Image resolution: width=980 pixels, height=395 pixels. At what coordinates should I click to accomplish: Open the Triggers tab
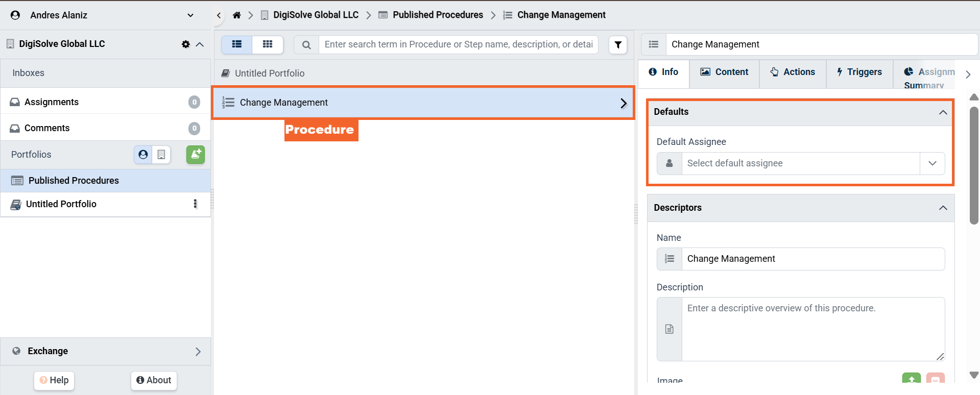tap(859, 72)
